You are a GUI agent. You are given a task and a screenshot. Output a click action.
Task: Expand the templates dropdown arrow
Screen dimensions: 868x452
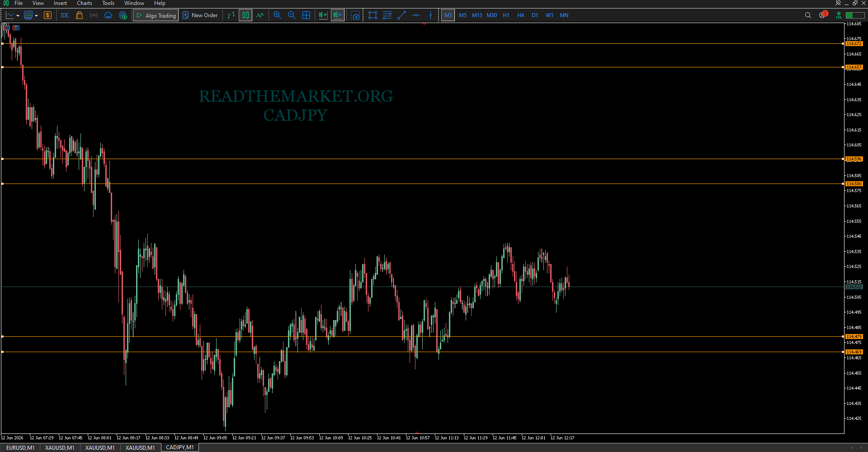pos(37,15)
